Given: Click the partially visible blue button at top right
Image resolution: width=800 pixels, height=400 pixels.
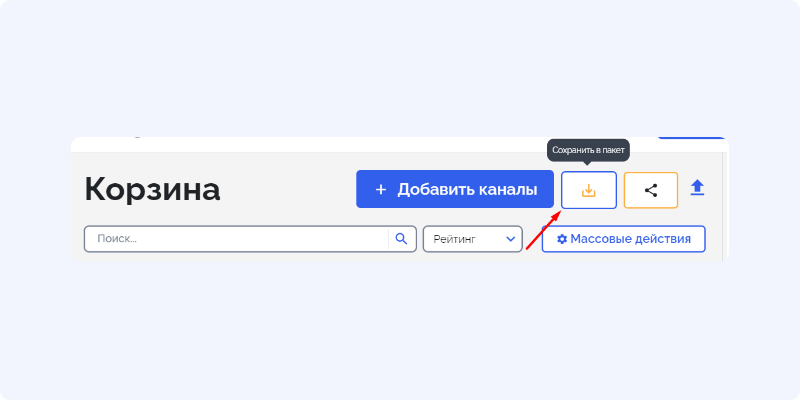Looking at the screenshot, I should coord(691,138).
